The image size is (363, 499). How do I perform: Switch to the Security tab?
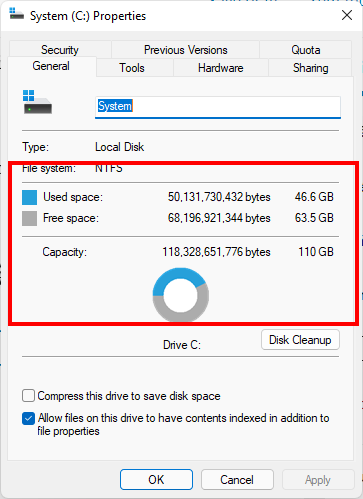coord(60,49)
